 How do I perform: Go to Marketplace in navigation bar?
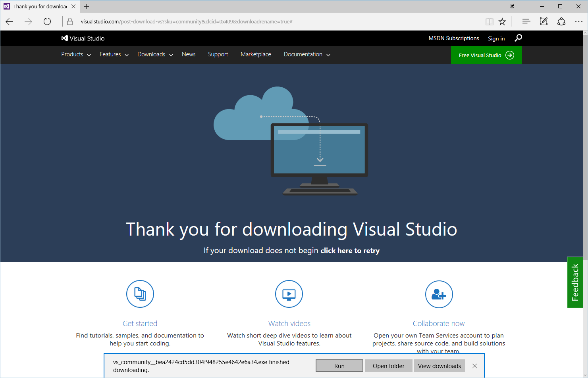tap(256, 54)
